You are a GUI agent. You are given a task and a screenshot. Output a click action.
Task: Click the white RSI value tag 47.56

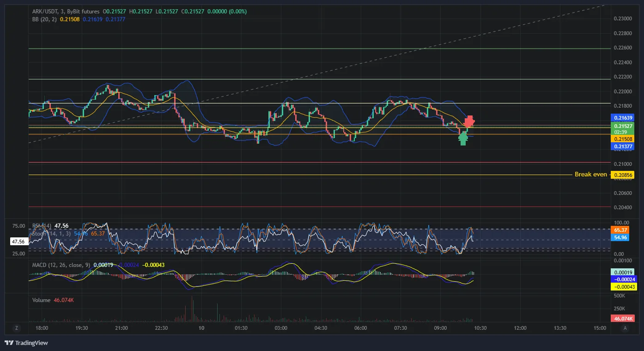tap(18, 241)
